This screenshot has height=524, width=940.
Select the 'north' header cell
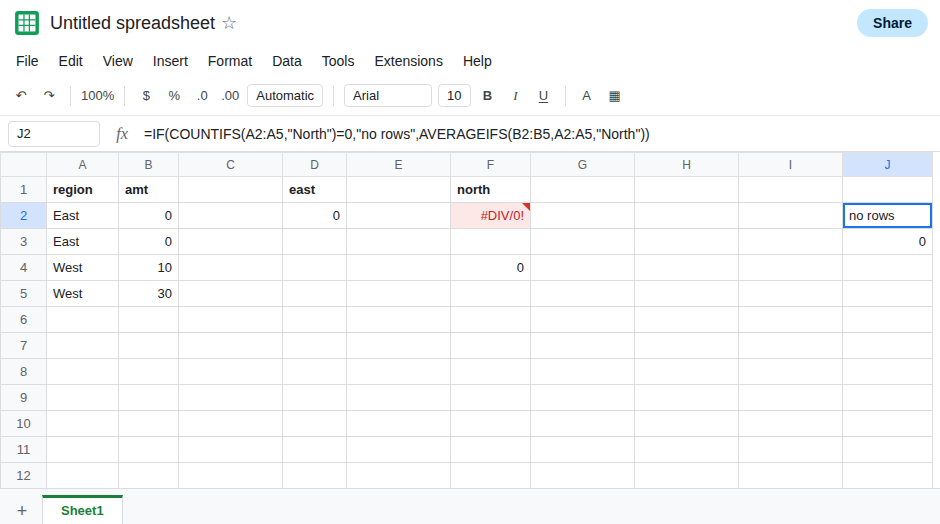[490, 190]
